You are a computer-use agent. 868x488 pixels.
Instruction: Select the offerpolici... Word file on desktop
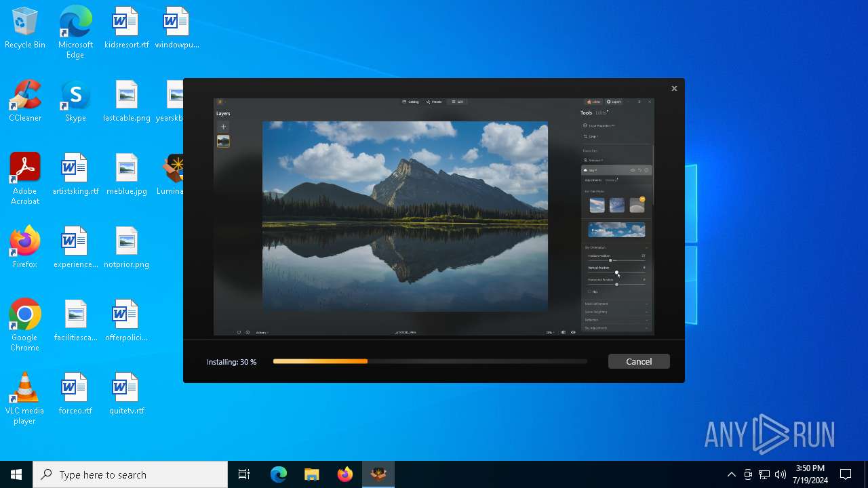pos(127,321)
